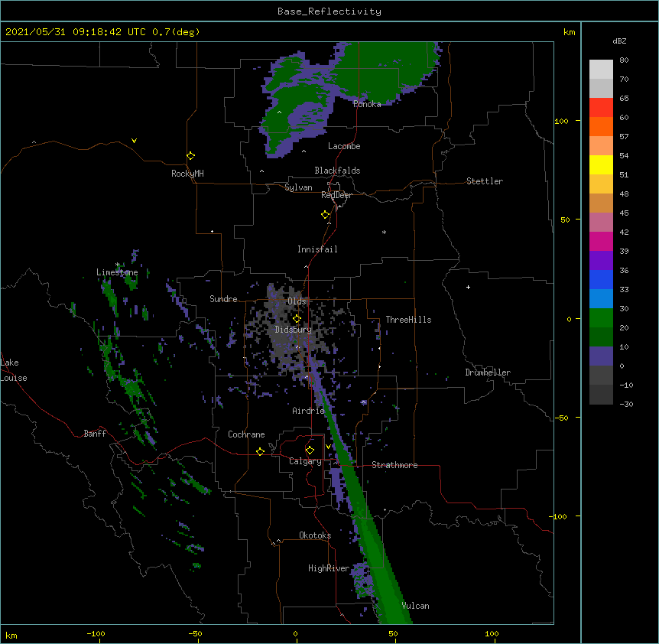659x644 pixels.
Task: Click the Innisfail city label
Action: [x=317, y=249]
